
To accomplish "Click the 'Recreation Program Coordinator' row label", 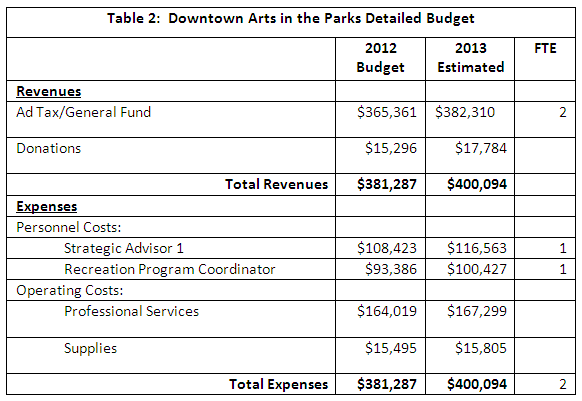I will 170,269.
